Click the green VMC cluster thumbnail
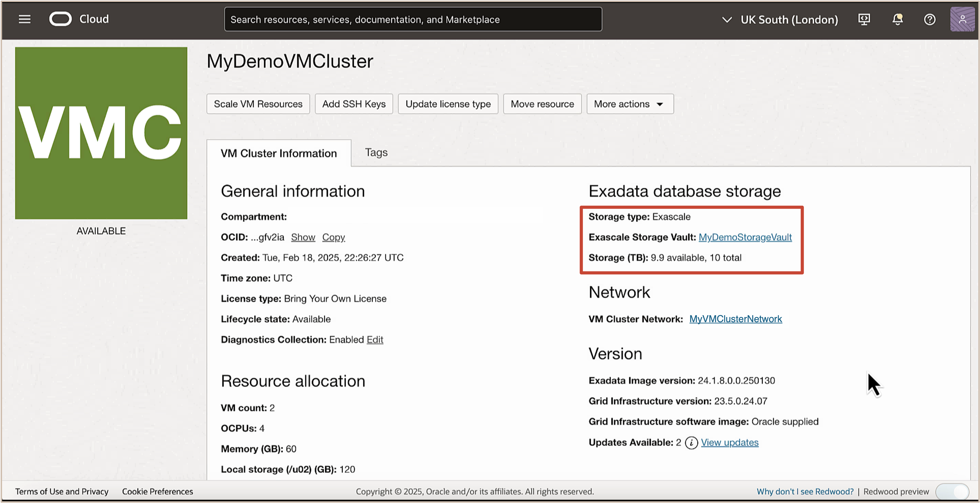This screenshot has width=980, height=503. (x=101, y=133)
